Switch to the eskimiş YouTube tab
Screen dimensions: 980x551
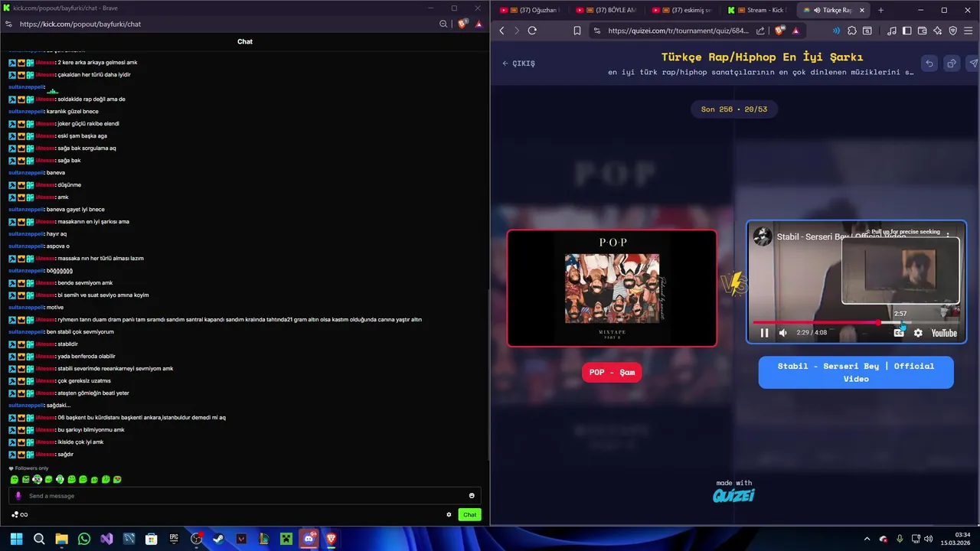(x=682, y=10)
